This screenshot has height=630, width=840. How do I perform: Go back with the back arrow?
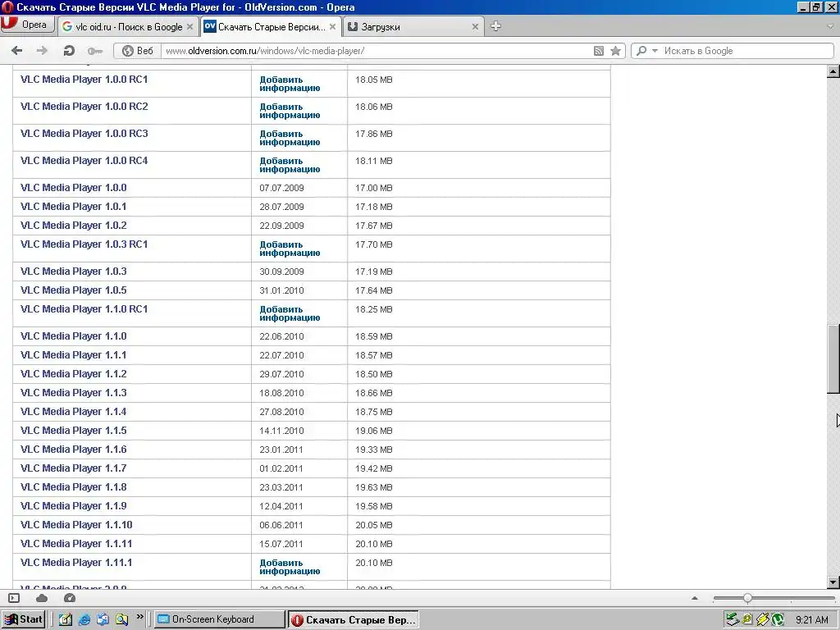tap(17, 51)
